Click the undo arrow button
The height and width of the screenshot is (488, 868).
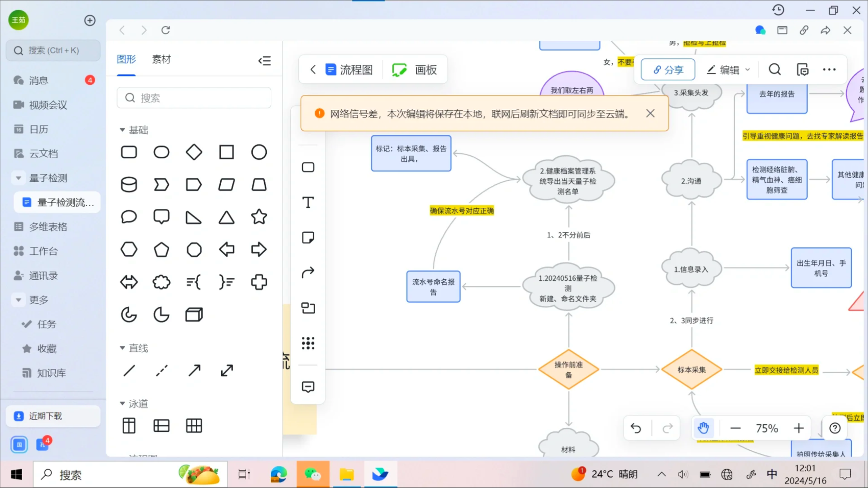(x=636, y=428)
